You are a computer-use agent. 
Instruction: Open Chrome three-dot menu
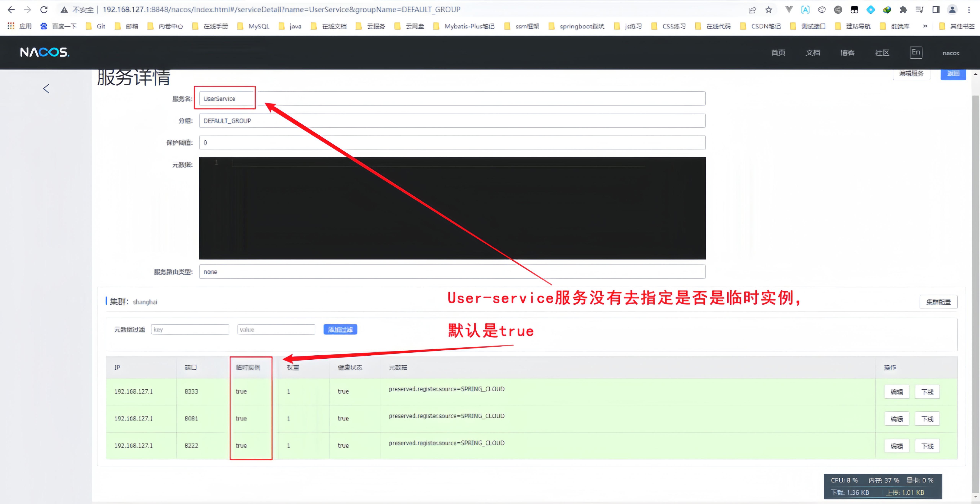coord(969,10)
